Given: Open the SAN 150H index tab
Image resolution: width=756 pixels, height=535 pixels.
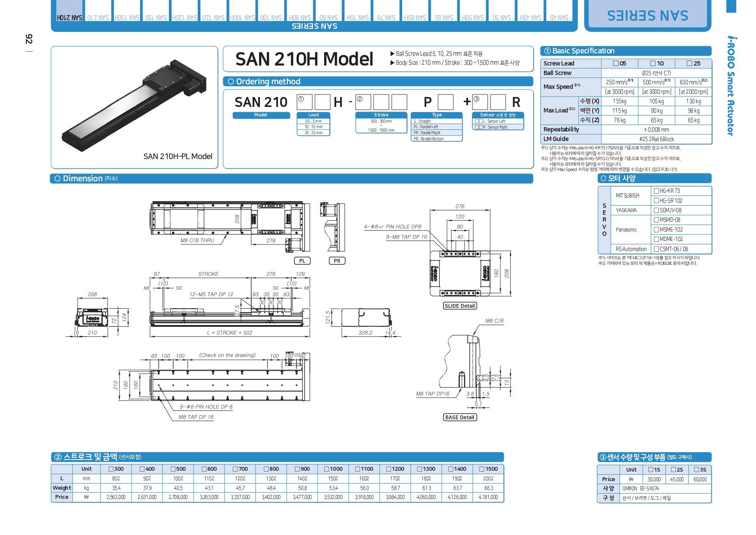Looking at the screenshot, I should pyautogui.click(x=127, y=11).
